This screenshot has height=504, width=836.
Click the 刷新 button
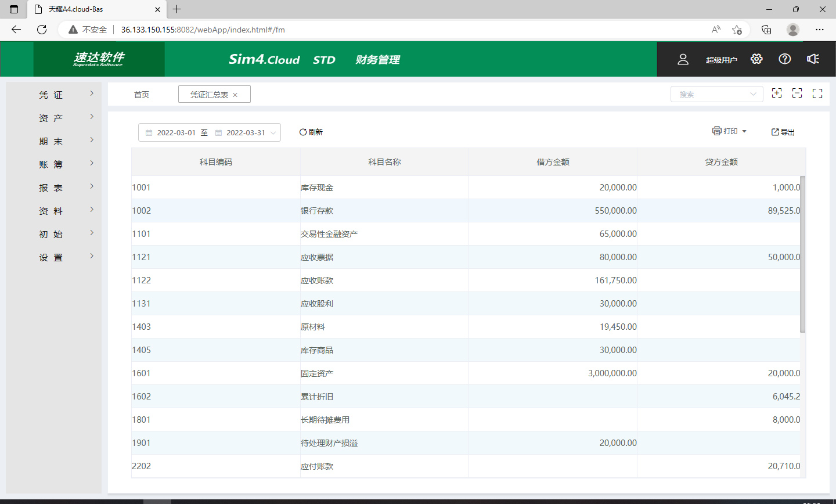pos(311,132)
